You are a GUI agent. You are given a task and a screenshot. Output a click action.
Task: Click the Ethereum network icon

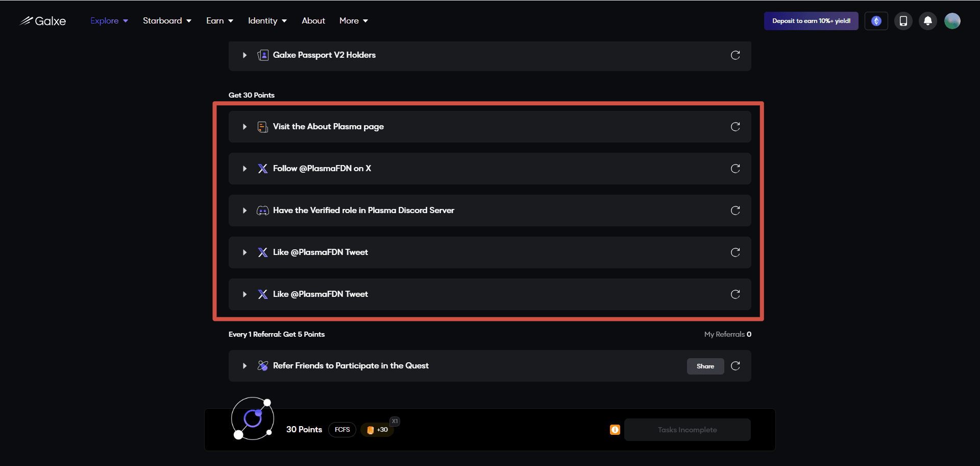(876, 21)
